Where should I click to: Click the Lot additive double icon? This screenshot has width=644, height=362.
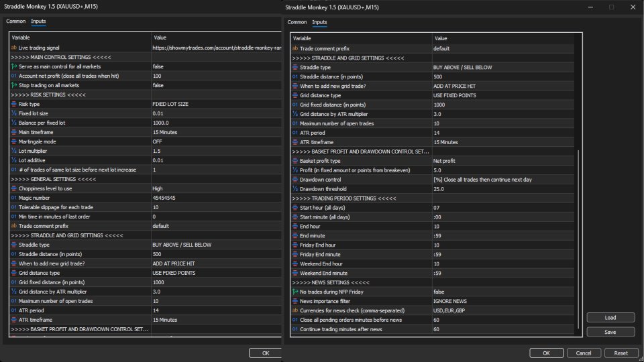pyautogui.click(x=14, y=160)
